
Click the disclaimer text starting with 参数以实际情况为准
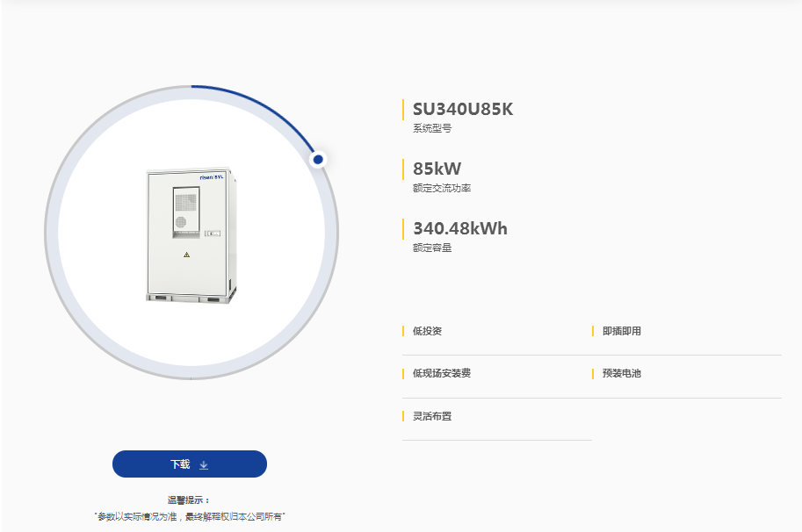click(189, 517)
